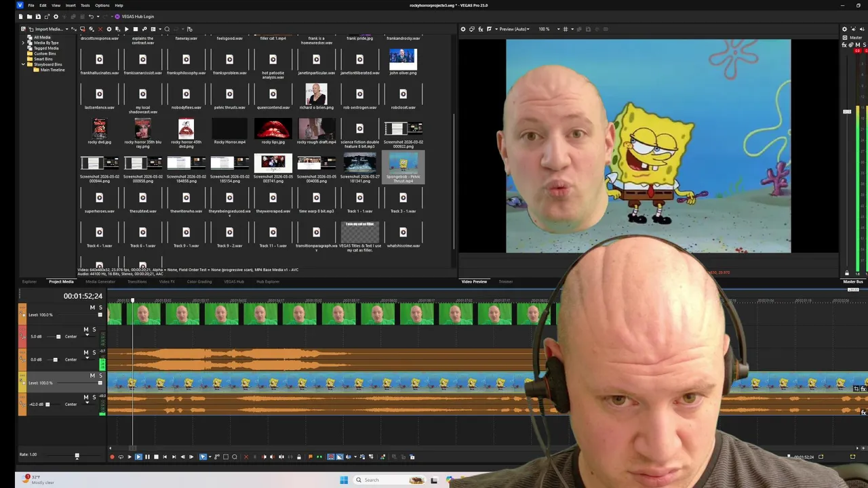Image resolution: width=868 pixels, height=488 pixels.
Task: Mute the first video track
Action: click(92, 308)
